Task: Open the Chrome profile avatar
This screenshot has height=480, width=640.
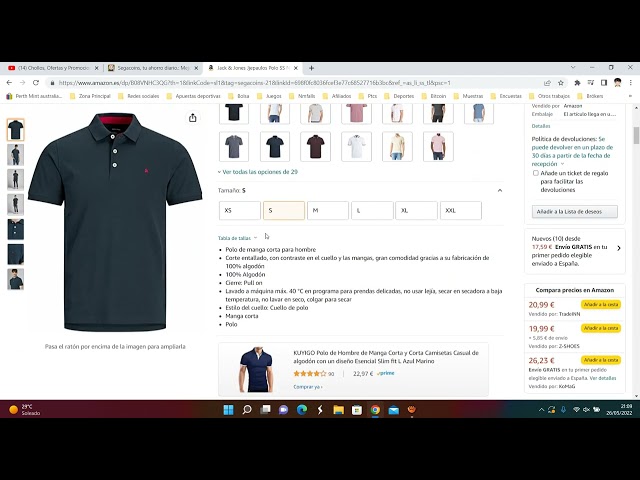Action: point(617,82)
